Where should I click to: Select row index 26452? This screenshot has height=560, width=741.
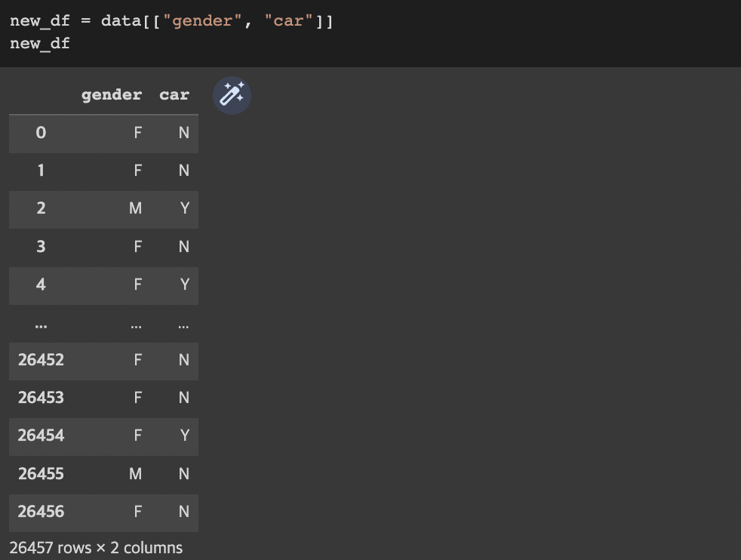coord(41,360)
